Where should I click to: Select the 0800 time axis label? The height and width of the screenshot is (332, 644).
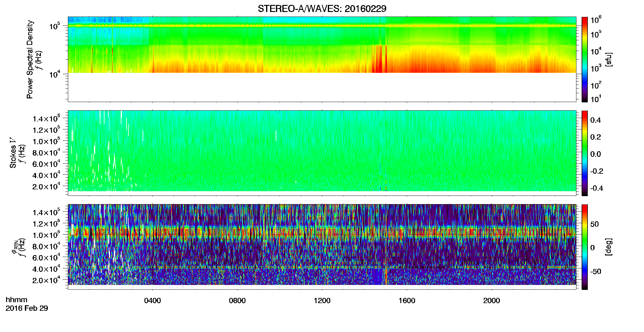[x=237, y=300]
